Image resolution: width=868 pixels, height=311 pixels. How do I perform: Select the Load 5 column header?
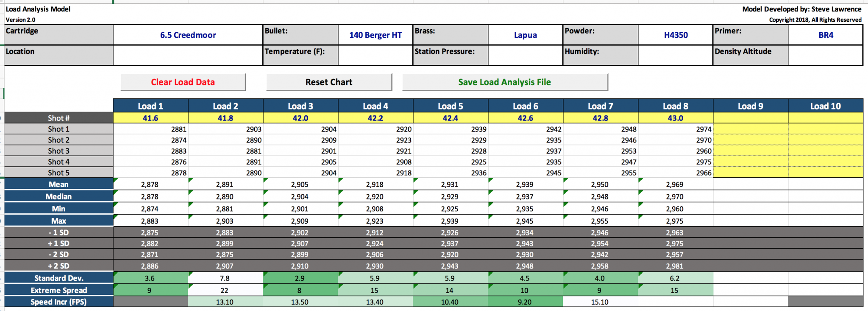pos(451,106)
